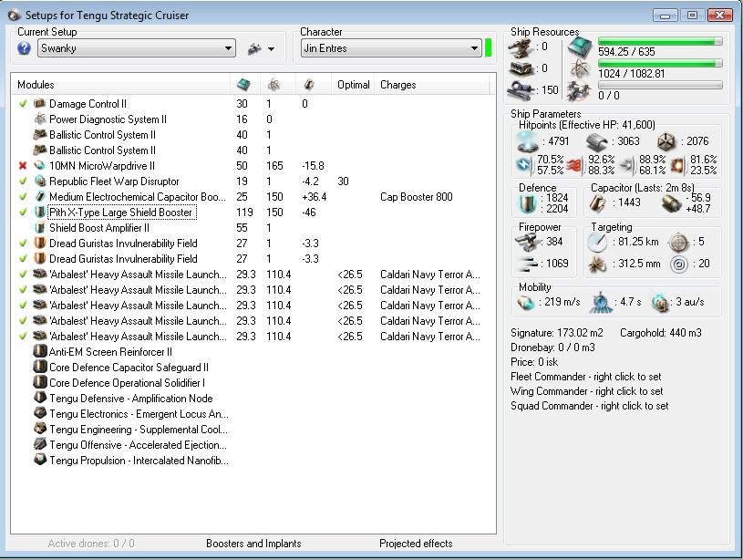Click the Shield Boost Amplifier II icon
Viewport: 743px width, 560px height.
(40, 228)
